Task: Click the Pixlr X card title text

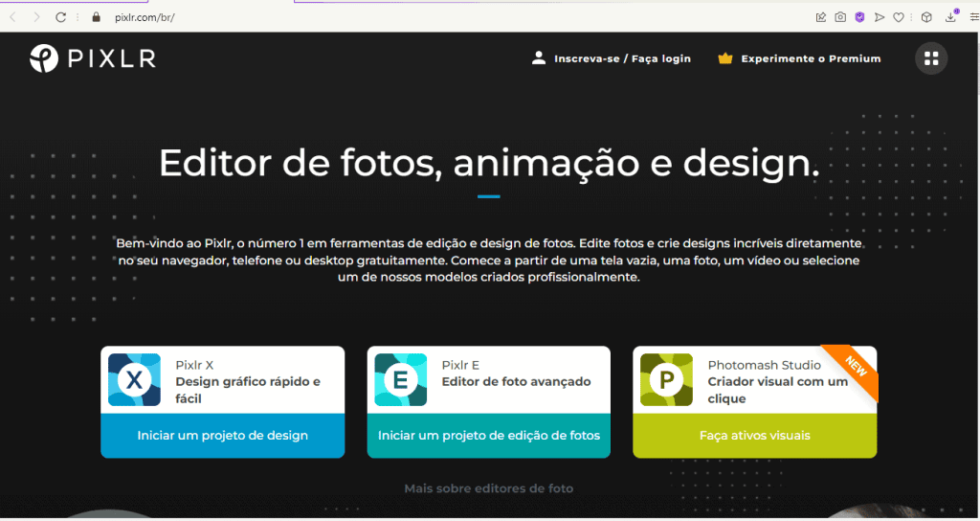Action: [x=194, y=365]
